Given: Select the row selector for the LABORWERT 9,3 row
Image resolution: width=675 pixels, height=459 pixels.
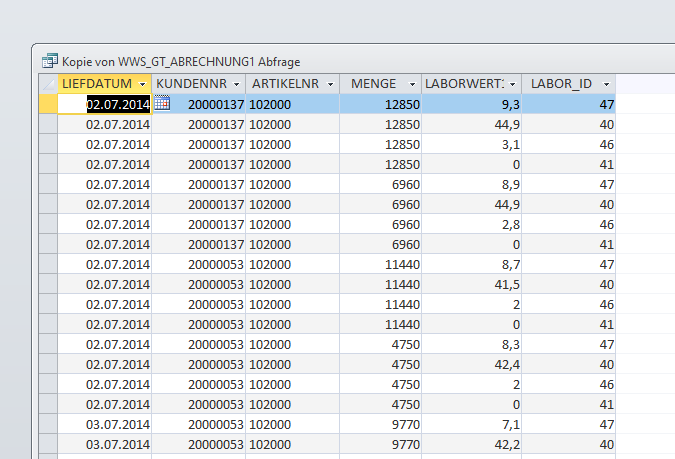Looking at the screenshot, I should point(48,104).
